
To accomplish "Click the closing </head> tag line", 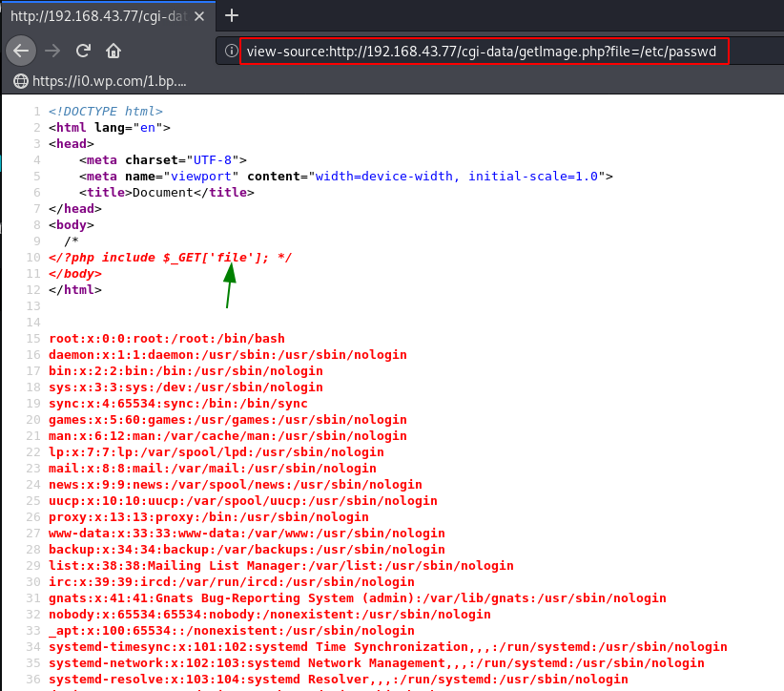I will tap(75, 209).
